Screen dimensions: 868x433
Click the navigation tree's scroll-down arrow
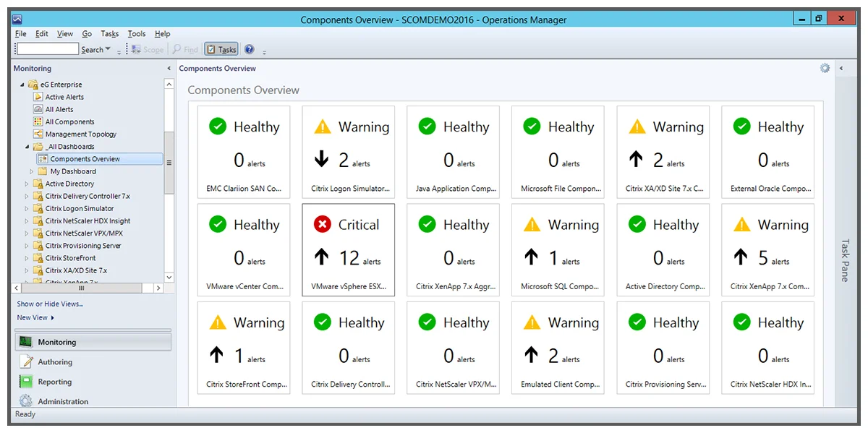coord(169,277)
